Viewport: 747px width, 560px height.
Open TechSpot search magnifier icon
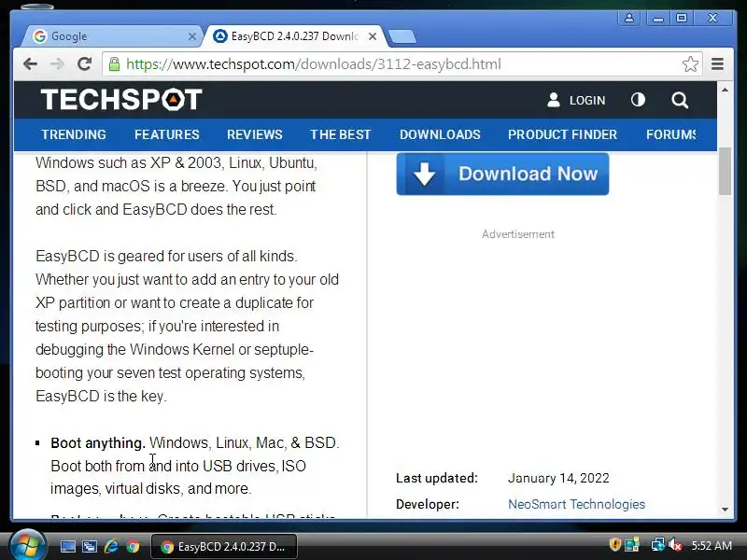(680, 100)
